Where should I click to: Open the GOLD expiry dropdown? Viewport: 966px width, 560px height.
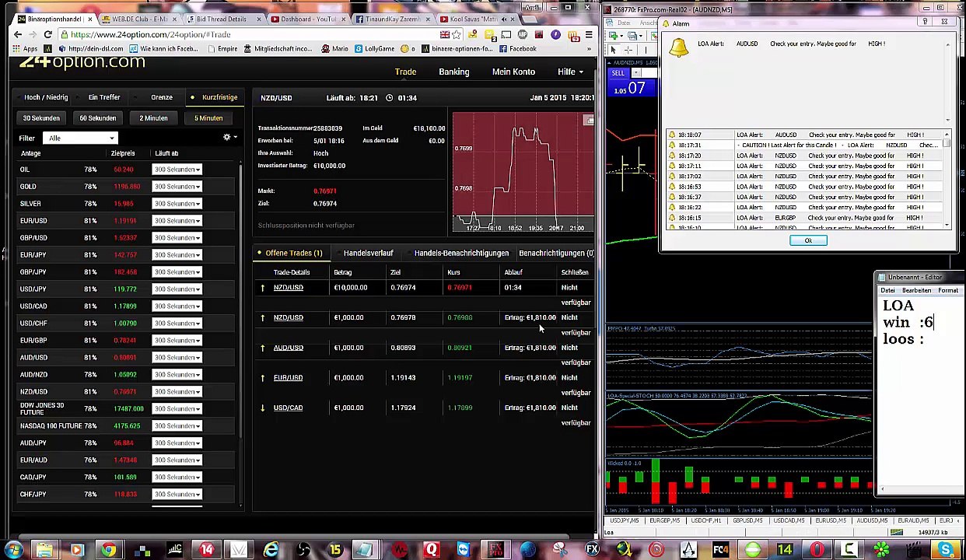coord(177,187)
